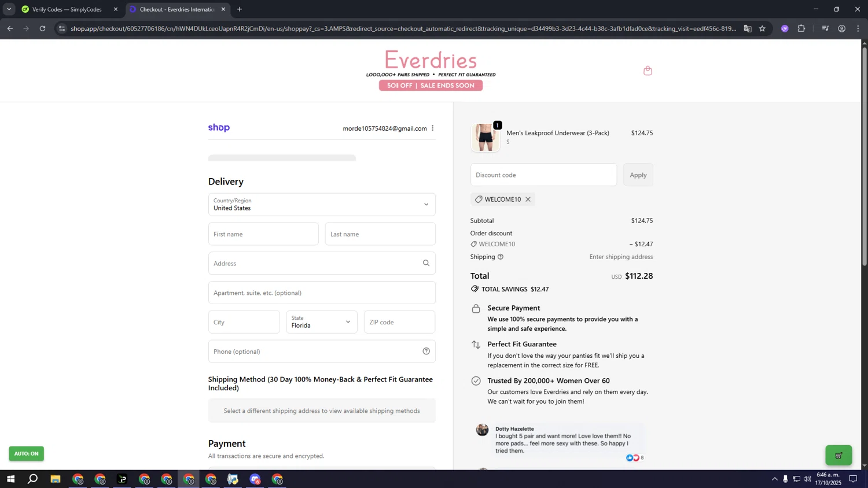Switch to Verify Codes — SimplyCodes tab
The image size is (868, 488).
click(67, 9)
